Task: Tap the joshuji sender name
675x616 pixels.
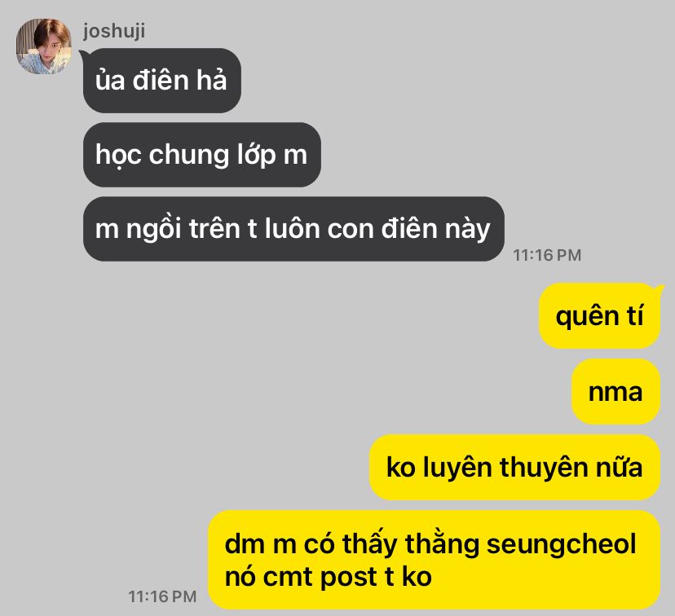Action: click(114, 31)
